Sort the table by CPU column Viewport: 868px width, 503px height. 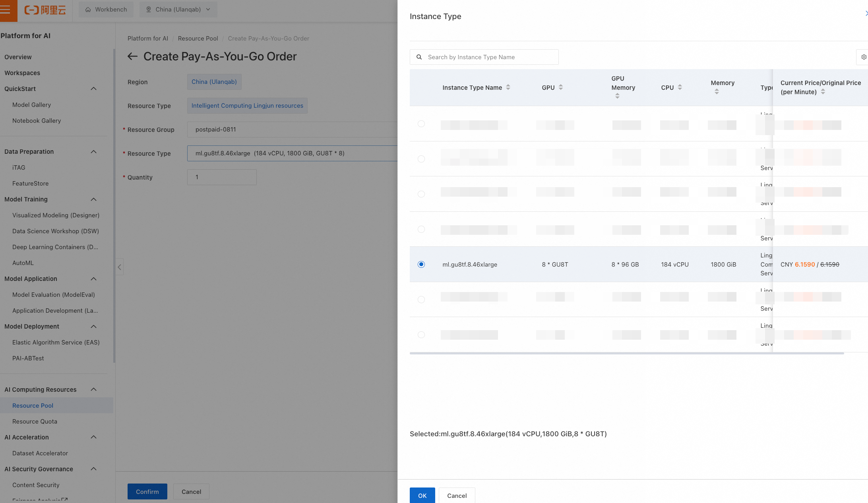click(x=680, y=87)
